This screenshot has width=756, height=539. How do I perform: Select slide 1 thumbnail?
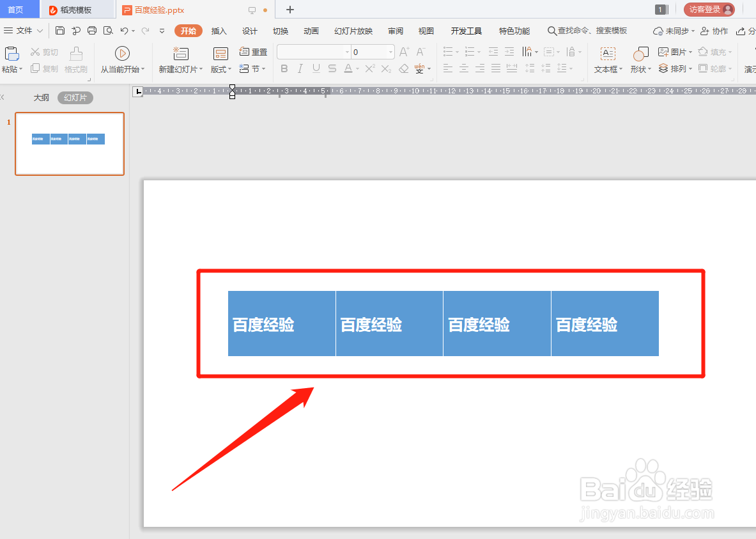[70, 144]
